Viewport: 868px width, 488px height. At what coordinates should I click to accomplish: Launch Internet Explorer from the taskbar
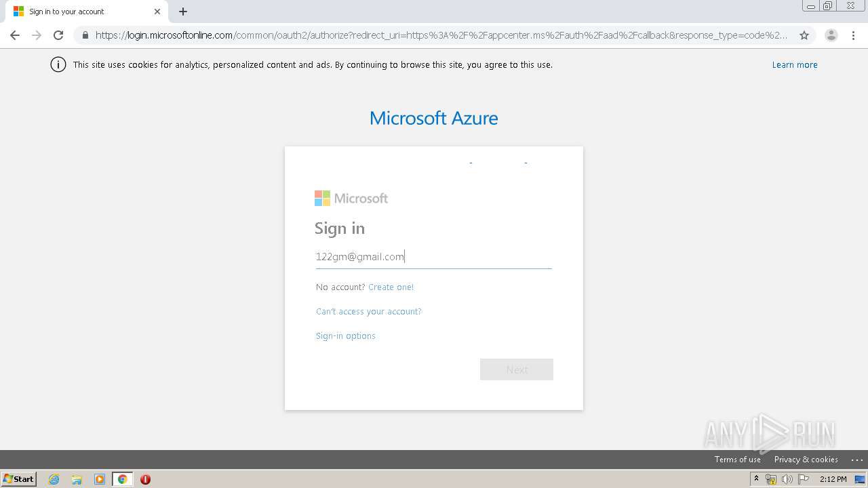(x=54, y=479)
